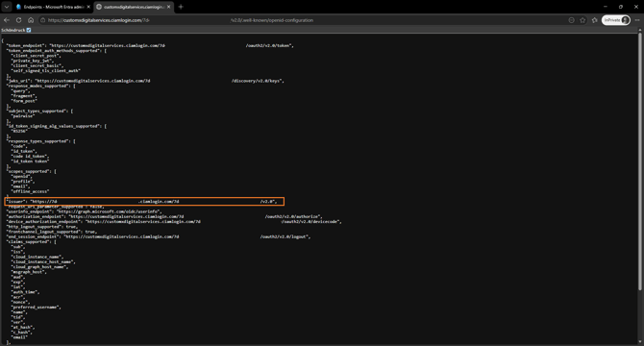Click the "token_endpoint" JSON line
This screenshot has height=346, width=644.
coord(150,45)
